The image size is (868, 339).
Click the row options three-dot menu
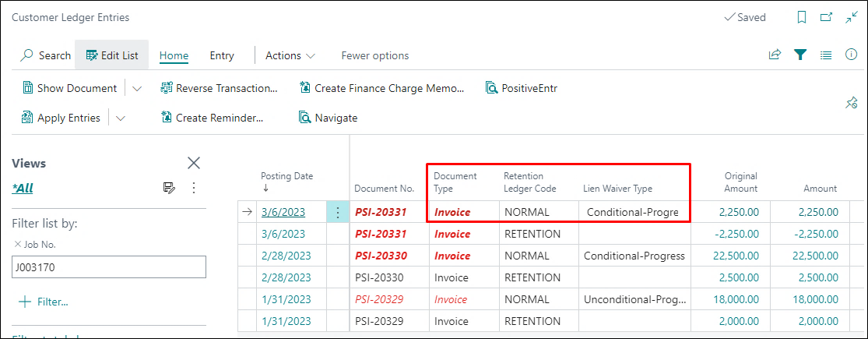tap(338, 212)
